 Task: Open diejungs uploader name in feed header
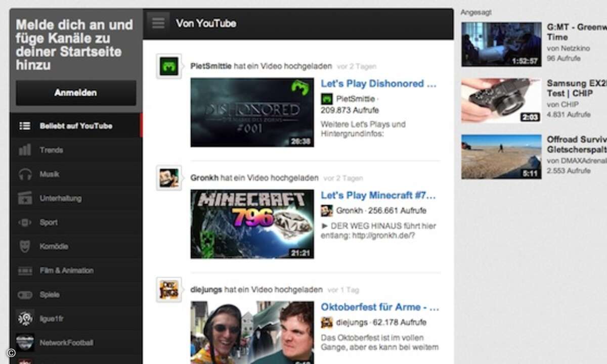click(x=206, y=290)
